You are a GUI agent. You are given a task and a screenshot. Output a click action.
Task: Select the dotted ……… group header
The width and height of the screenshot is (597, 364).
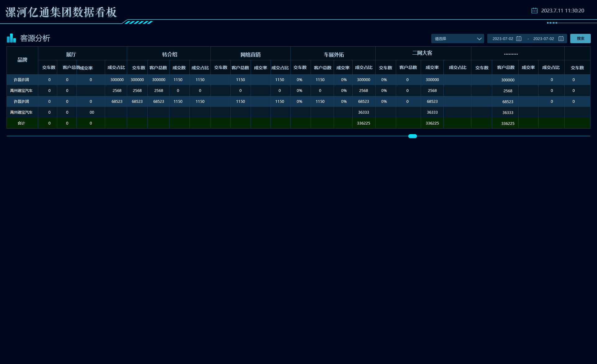pos(511,54)
